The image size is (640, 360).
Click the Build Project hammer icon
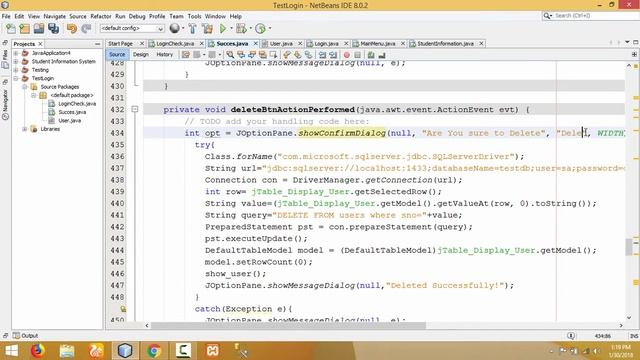192,29
